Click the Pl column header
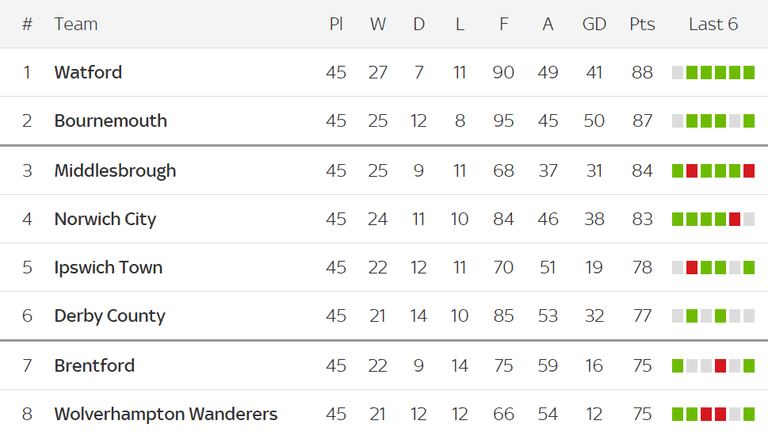 click(336, 24)
